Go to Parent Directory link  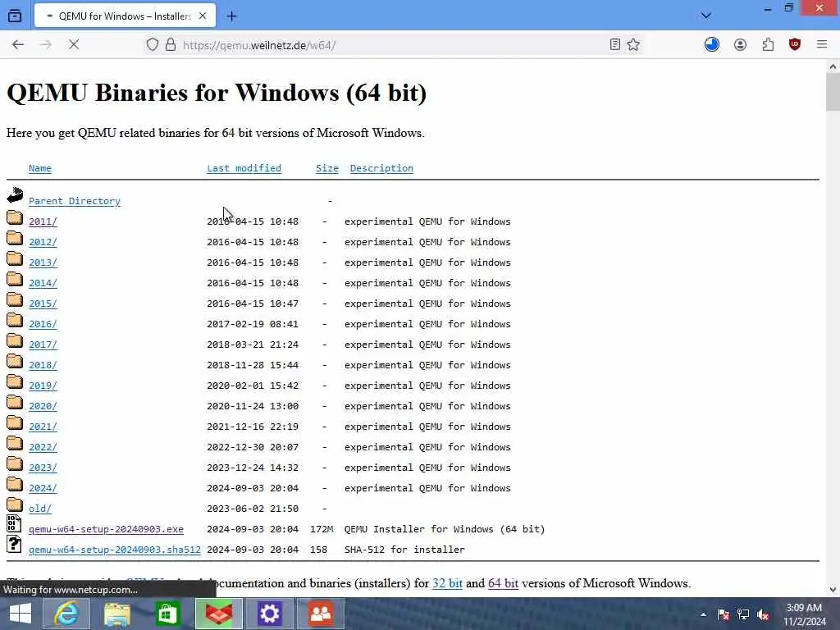click(75, 201)
